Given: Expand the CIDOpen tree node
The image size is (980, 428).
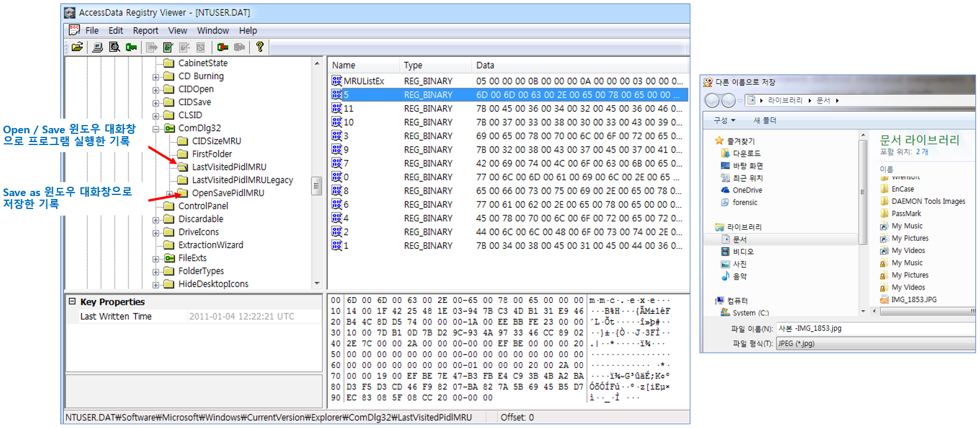Looking at the screenshot, I should coord(156,90).
